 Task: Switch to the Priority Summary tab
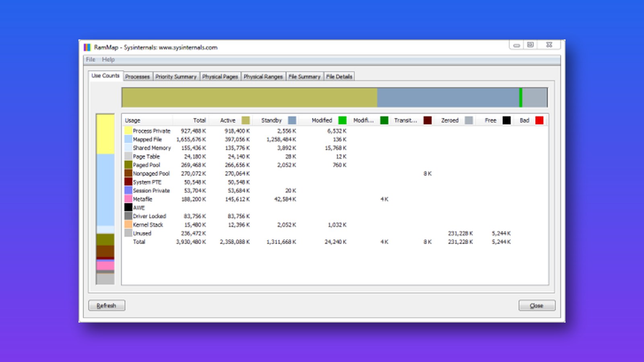click(176, 76)
